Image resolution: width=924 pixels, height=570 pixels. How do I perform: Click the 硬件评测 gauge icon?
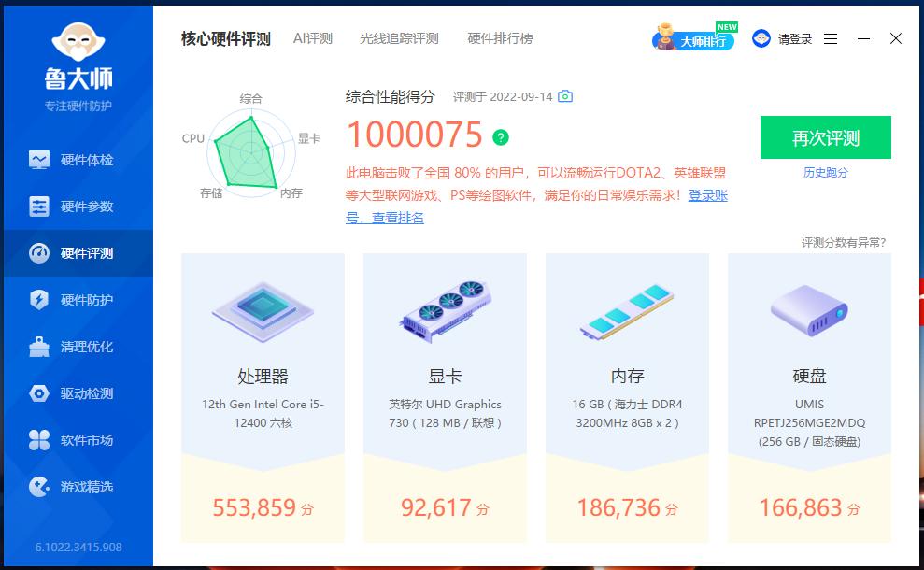[39, 253]
